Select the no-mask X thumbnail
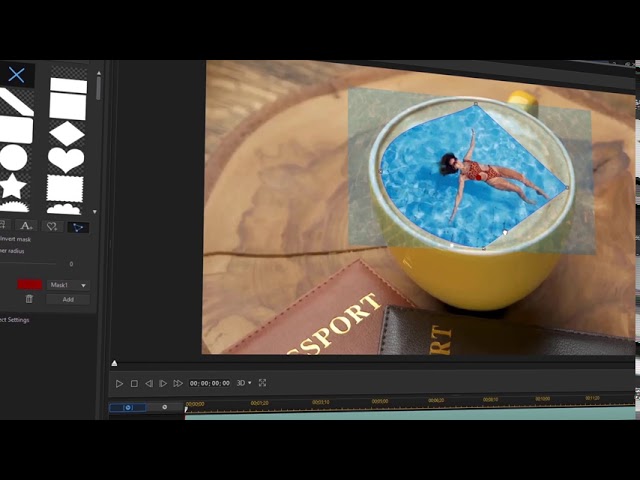Image resolution: width=640 pixels, height=480 pixels. [16, 75]
